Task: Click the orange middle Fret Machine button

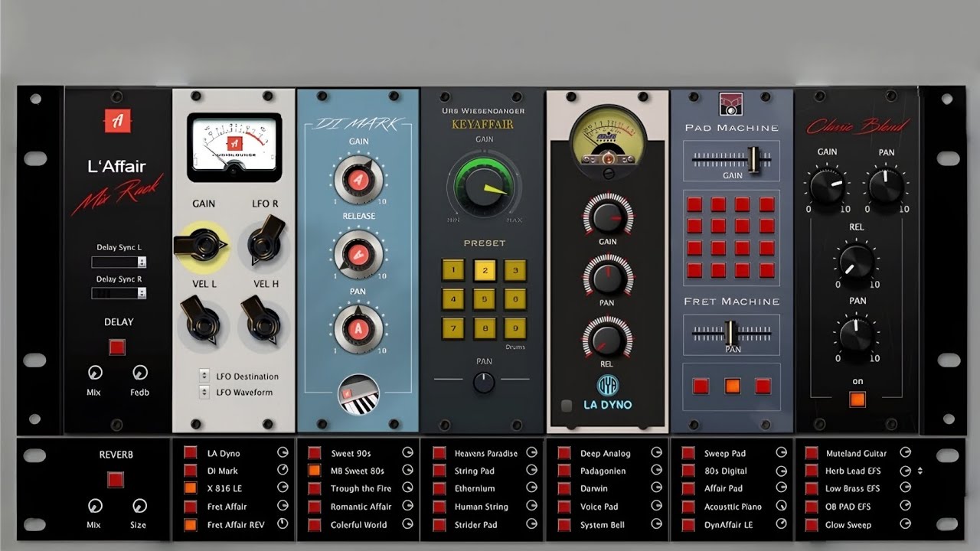Action: coord(732,386)
